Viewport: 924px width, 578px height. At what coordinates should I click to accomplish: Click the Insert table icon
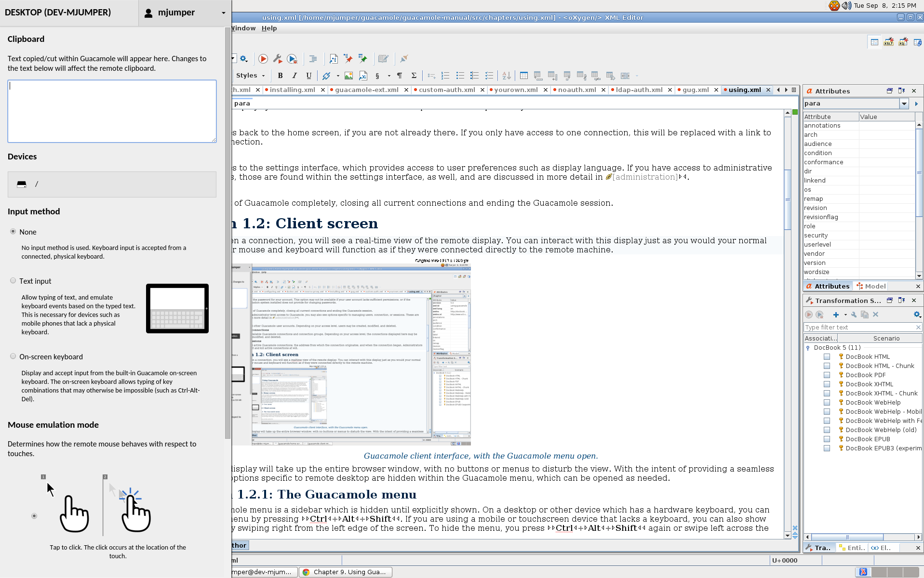click(523, 76)
